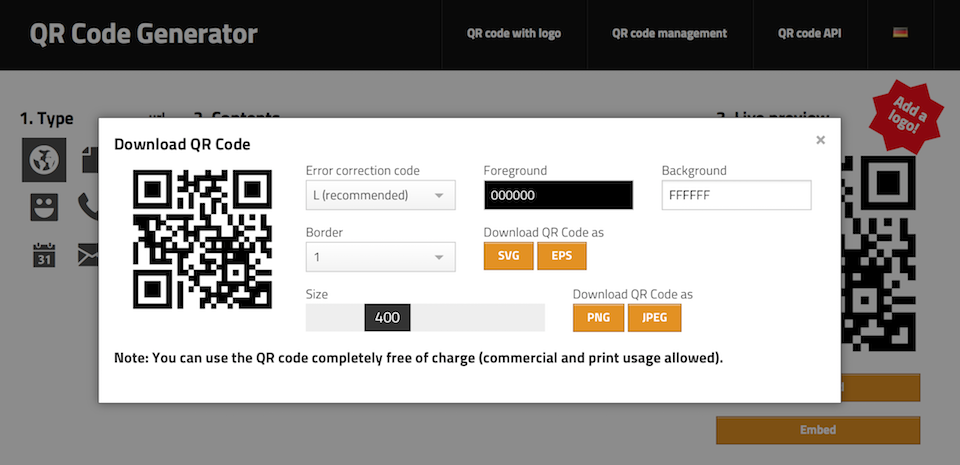Select the calendar event type icon
Screen dimensions: 960x465
point(44,255)
